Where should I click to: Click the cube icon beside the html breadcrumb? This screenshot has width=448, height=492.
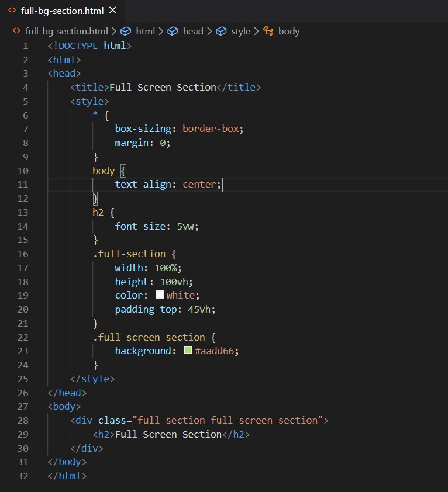click(126, 32)
